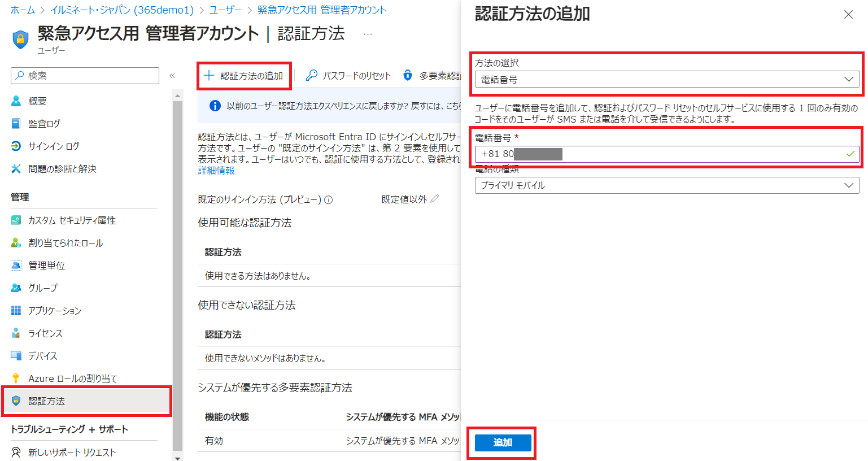Click the text 使用できる方法はありません。
This screenshot has height=461, width=868.
click(258, 276)
